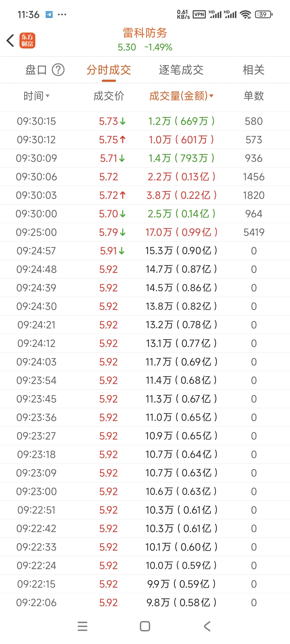This screenshot has height=644, width=290.
Task: Switch to the 盘口 tab
Action: (36, 70)
